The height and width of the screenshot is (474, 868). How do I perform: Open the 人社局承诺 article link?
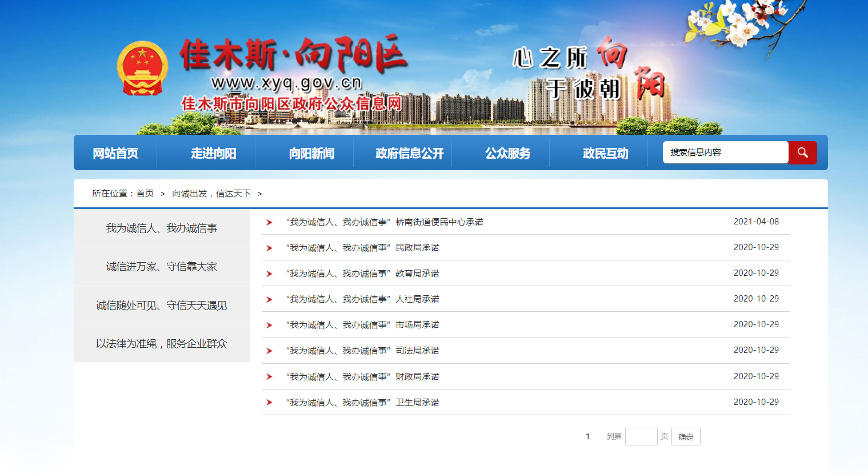362,299
